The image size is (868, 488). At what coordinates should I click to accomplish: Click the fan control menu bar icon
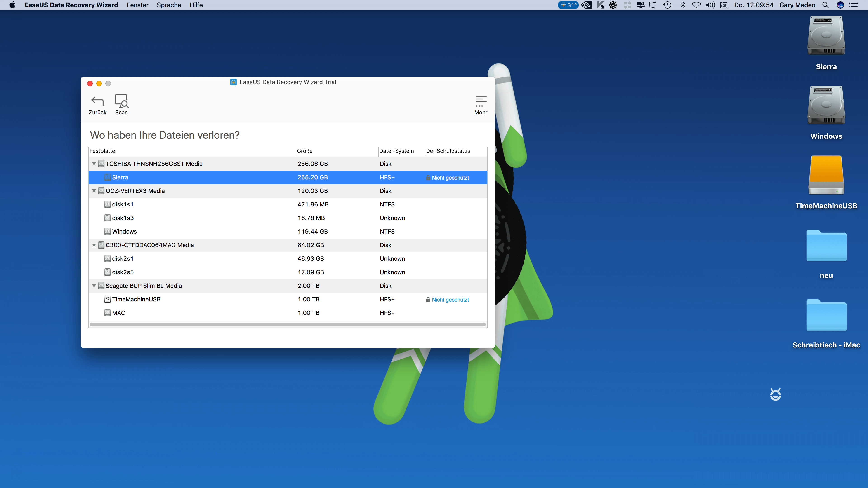pyautogui.click(x=613, y=5)
